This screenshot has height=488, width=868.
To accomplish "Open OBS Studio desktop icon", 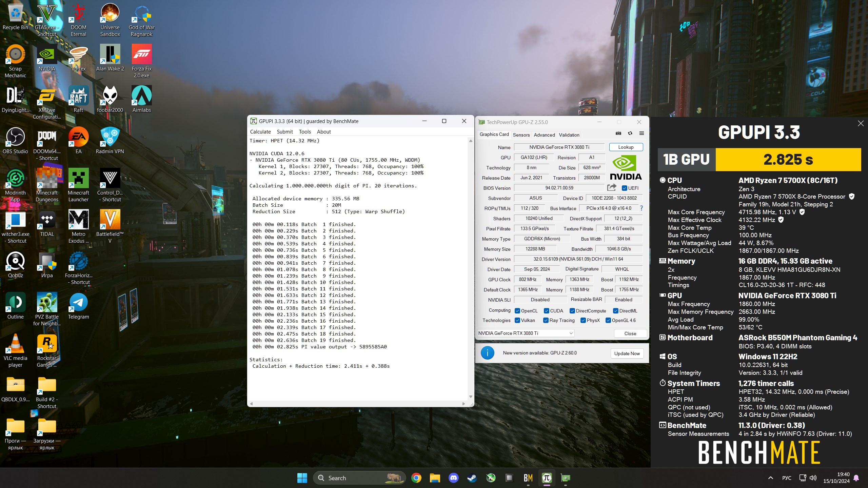I will [15, 140].
